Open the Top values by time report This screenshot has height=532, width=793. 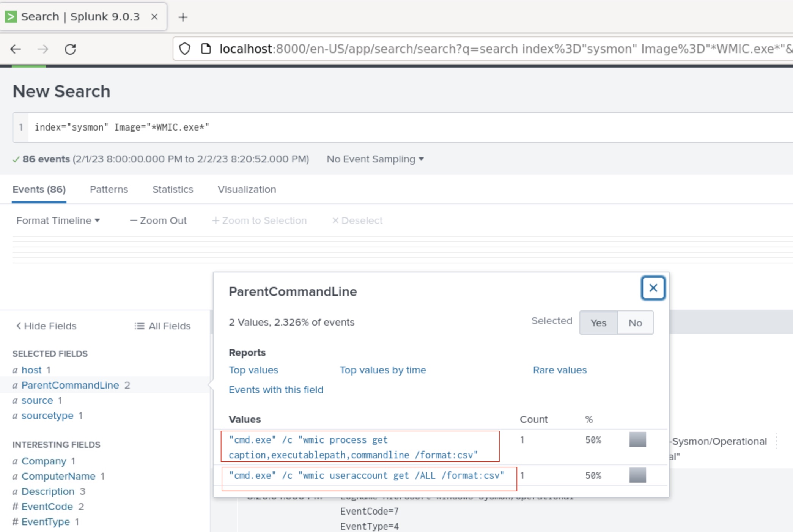pos(383,370)
